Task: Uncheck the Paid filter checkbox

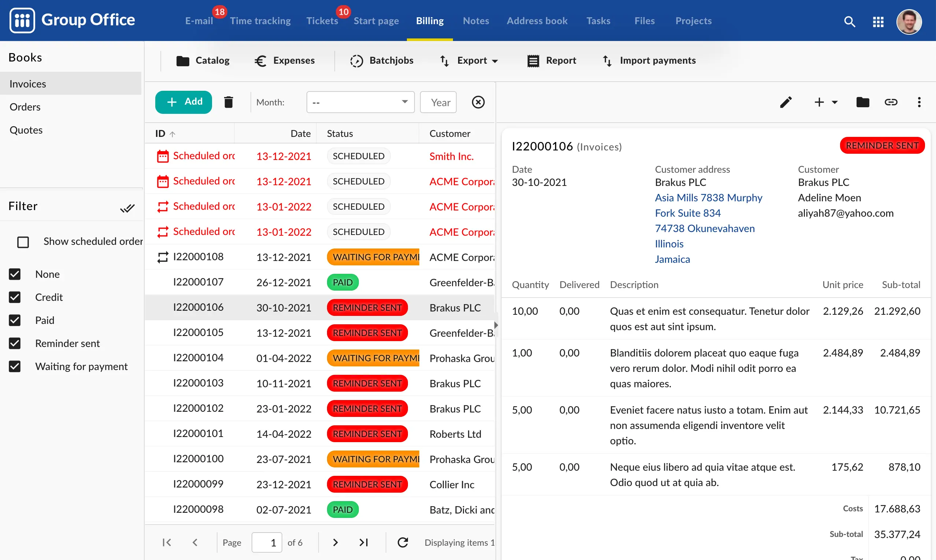Action: point(15,320)
